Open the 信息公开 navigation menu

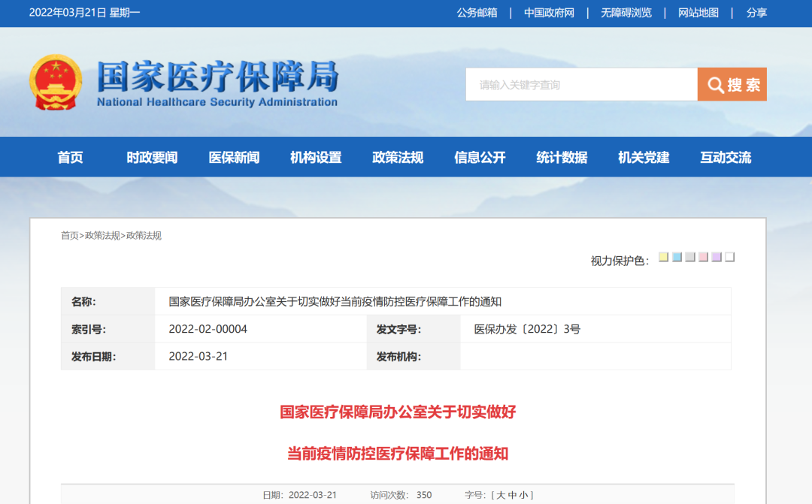point(479,157)
